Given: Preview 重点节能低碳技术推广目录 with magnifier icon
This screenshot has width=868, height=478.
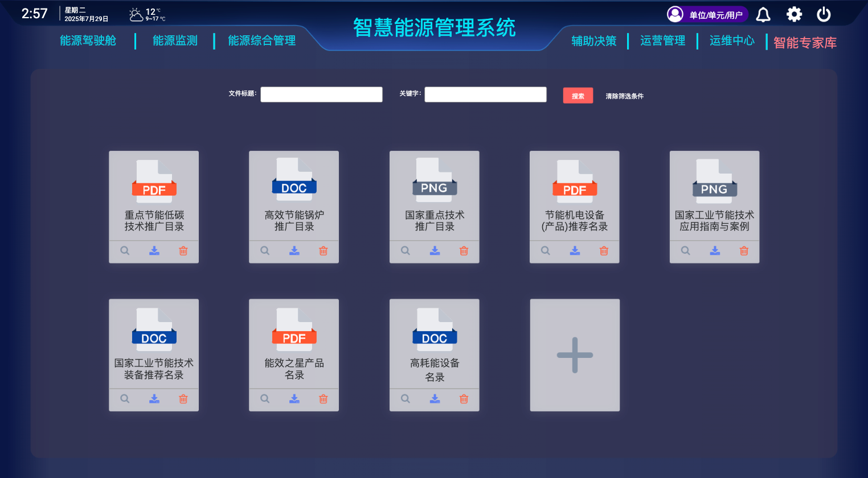Looking at the screenshot, I should [125, 250].
